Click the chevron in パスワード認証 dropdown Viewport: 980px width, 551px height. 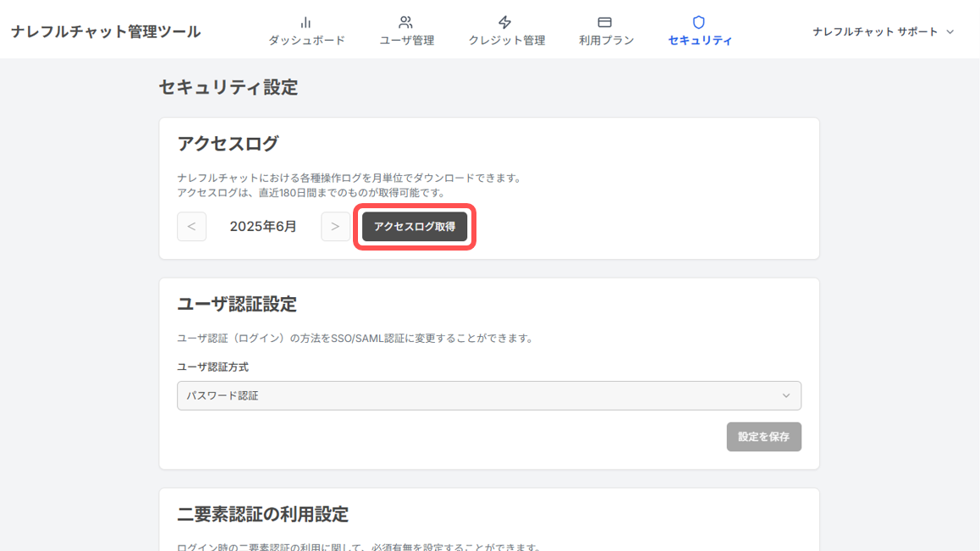pyautogui.click(x=785, y=395)
